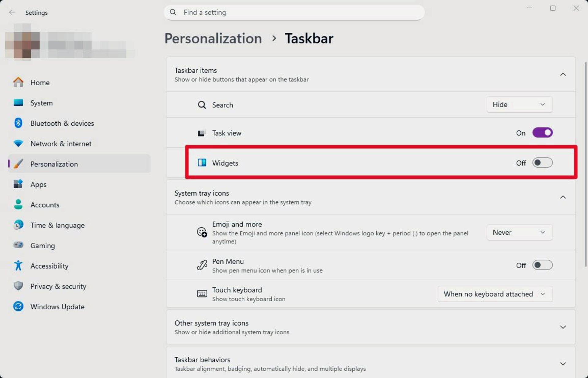This screenshot has width=588, height=378.
Task: Click the Accessibility icon in sidebar
Action: point(18,266)
